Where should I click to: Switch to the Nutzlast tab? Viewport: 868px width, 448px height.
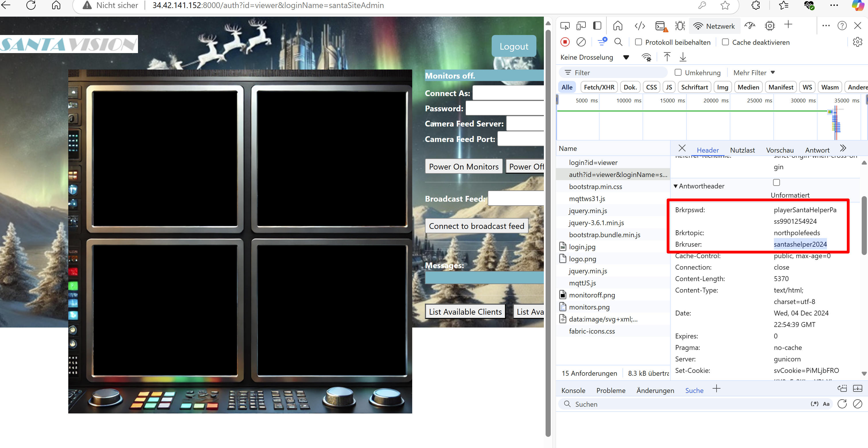click(742, 150)
